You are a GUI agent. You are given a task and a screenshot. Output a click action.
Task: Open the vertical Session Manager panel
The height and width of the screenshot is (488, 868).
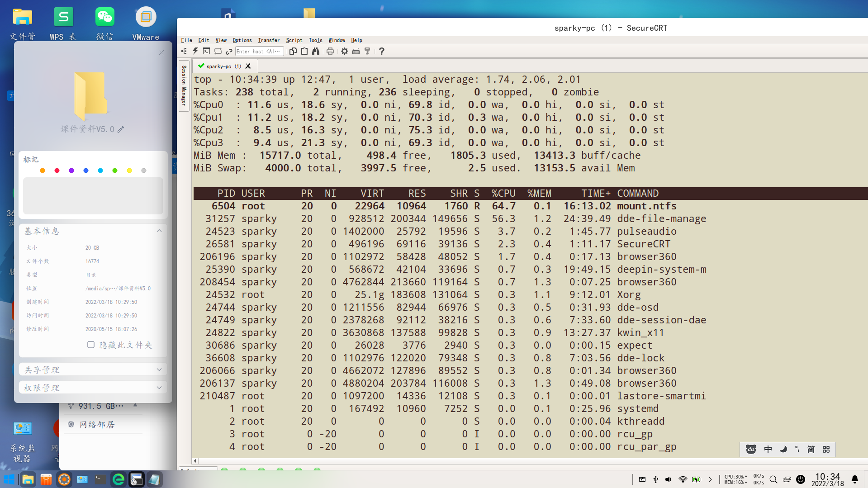pyautogui.click(x=184, y=85)
